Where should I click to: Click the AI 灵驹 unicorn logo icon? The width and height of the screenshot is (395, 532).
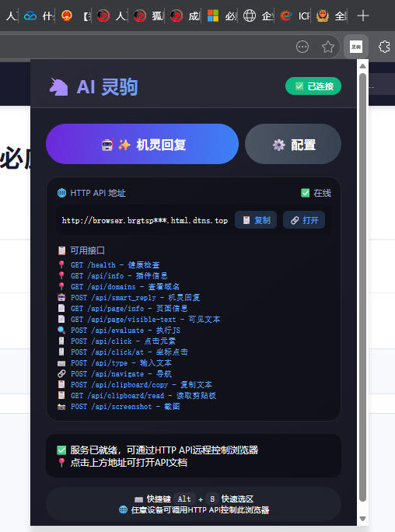58,87
